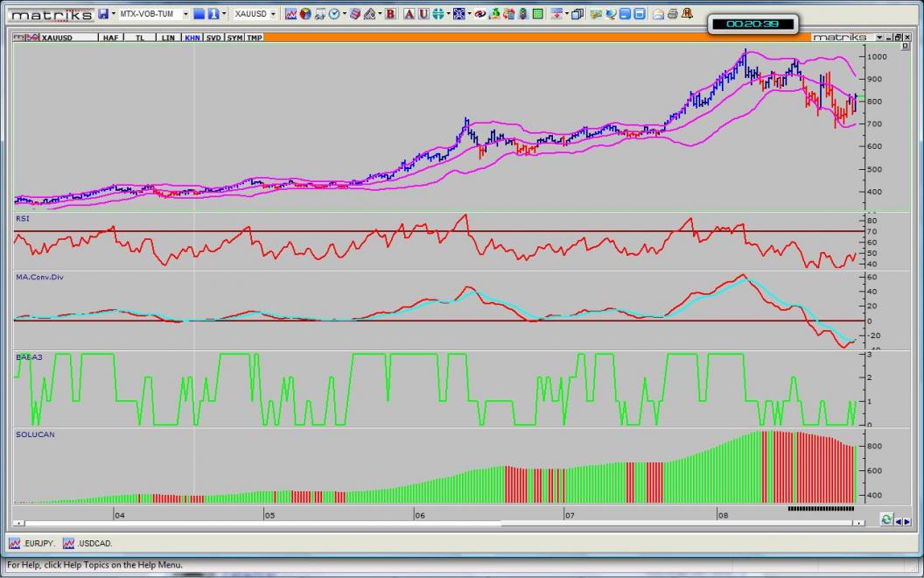Click the printer icon in the toolbar
This screenshot has width=924, height=578.
point(672,14)
